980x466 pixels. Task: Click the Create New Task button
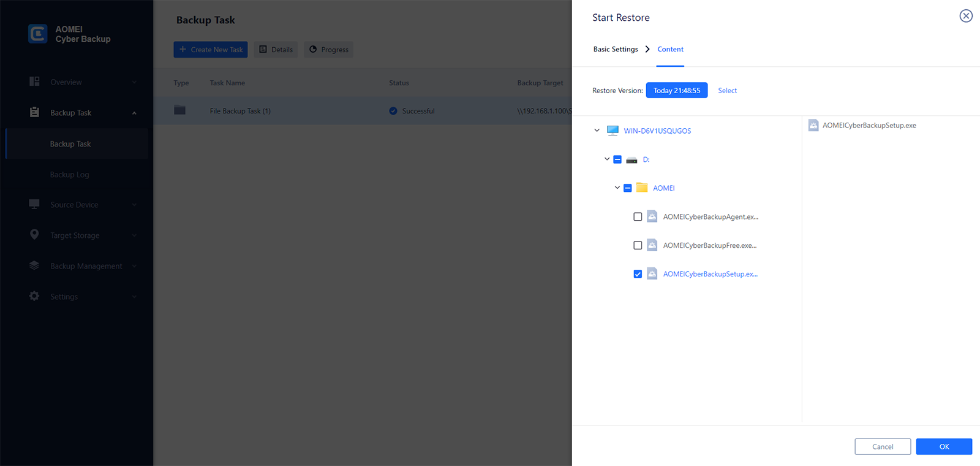211,50
